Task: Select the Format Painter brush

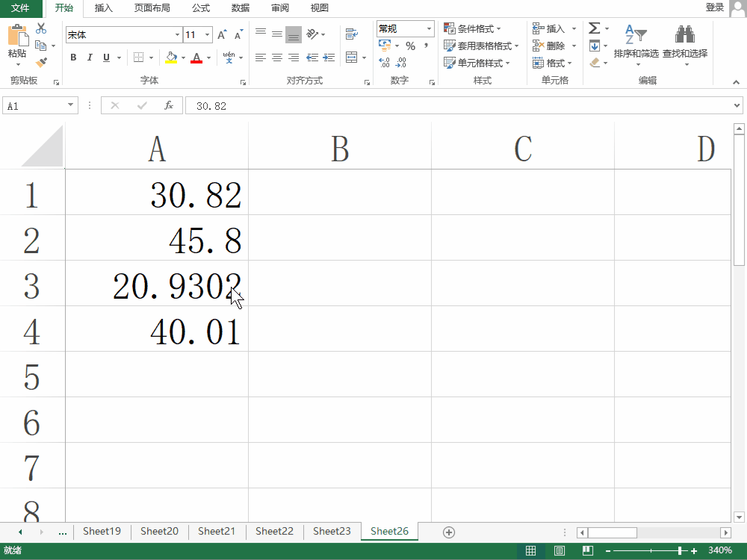Action: coord(41,63)
